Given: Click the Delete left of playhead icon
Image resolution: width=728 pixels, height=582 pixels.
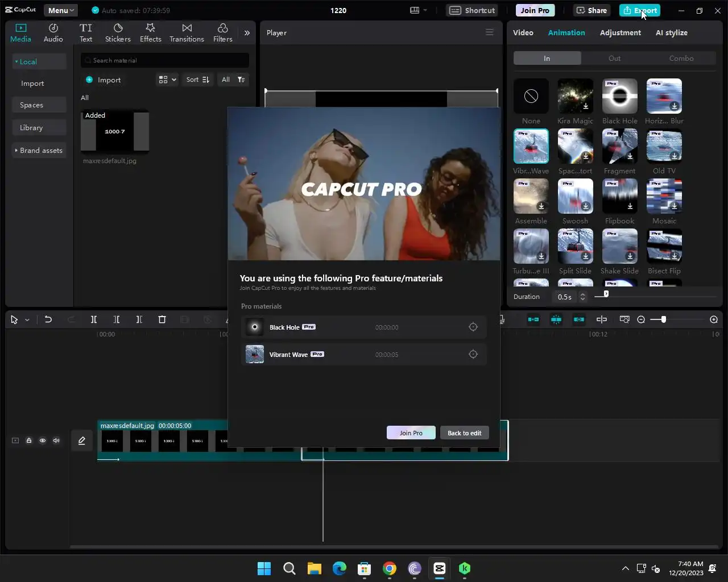Looking at the screenshot, I should point(117,319).
